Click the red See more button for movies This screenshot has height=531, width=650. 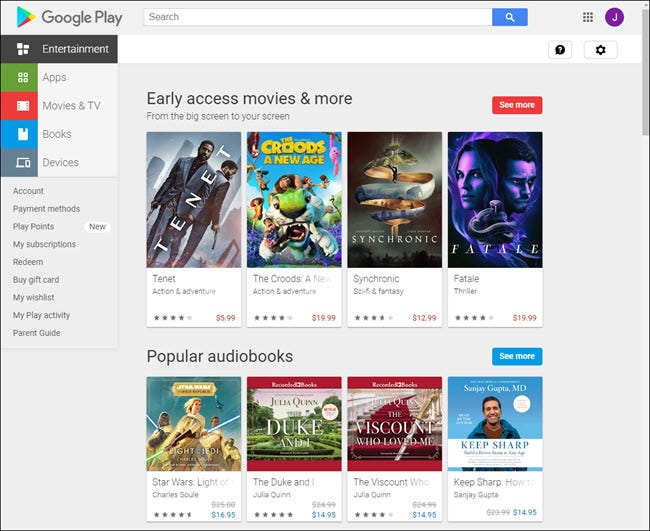[x=517, y=105]
